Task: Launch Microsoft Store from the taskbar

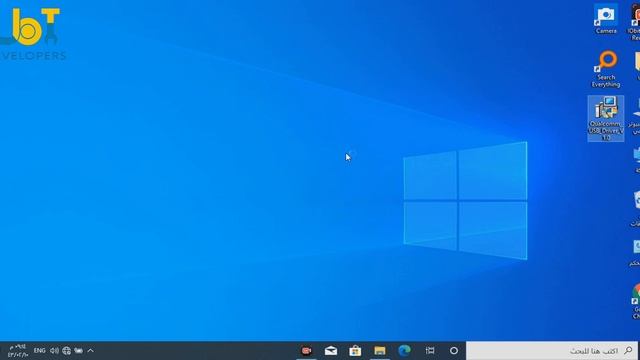Action: 355,351
